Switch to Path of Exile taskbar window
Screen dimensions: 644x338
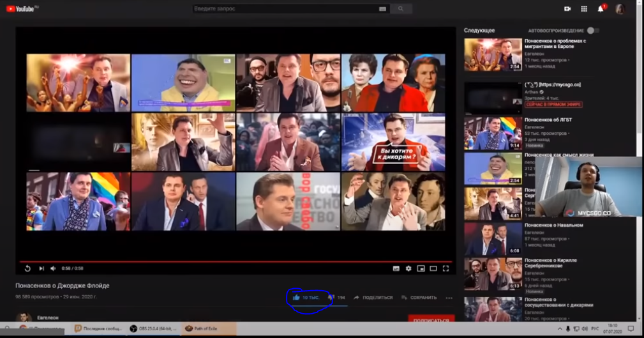pos(208,328)
